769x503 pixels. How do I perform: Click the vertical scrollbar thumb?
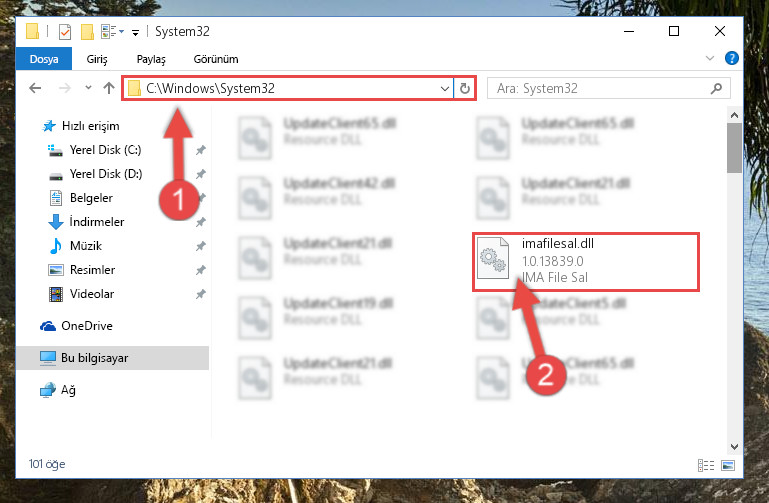click(x=734, y=148)
